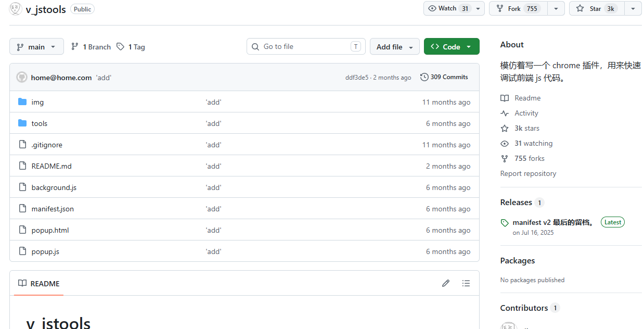The image size is (644, 329).
Task: Expand the Watch options dropdown arrow
Action: tap(478, 8)
